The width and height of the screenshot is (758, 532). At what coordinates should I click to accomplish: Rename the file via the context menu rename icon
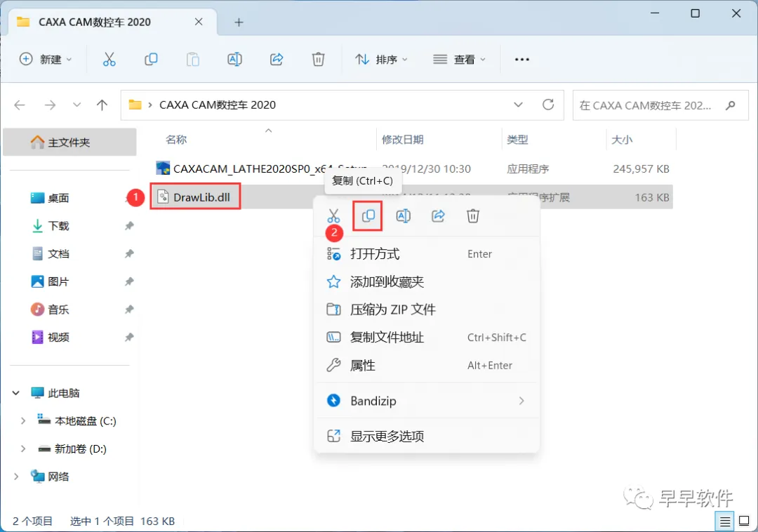pos(403,215)
